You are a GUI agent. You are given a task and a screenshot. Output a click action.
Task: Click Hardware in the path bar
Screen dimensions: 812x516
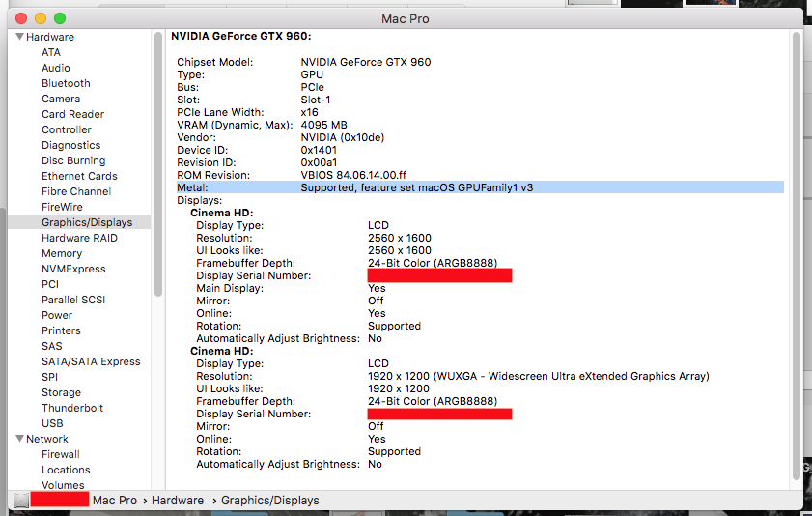point(178,501)
